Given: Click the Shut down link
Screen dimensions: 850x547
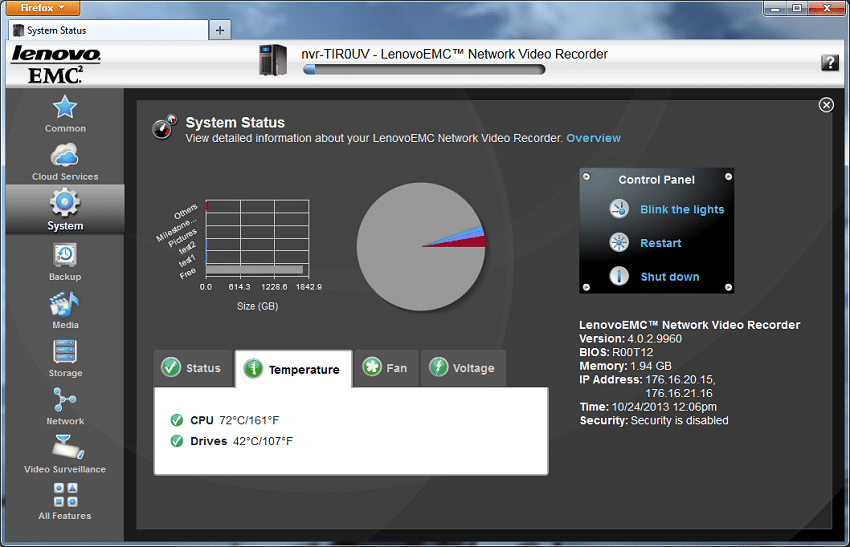Looking at the screenshot, I should coord(669,276).
